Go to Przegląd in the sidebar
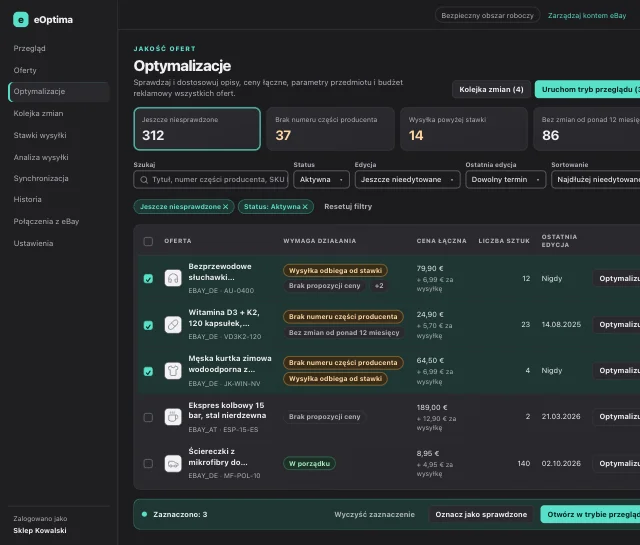This screenshot has height=545, width=640. (29, 48)
